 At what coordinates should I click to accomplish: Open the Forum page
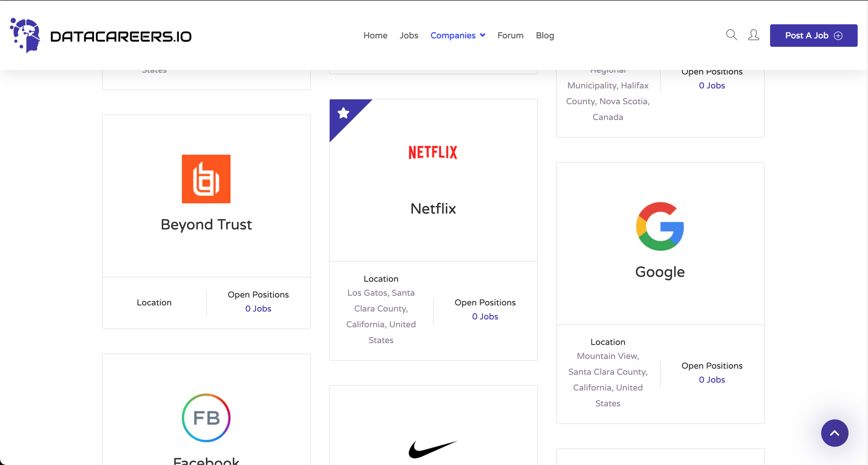(510, 35)
